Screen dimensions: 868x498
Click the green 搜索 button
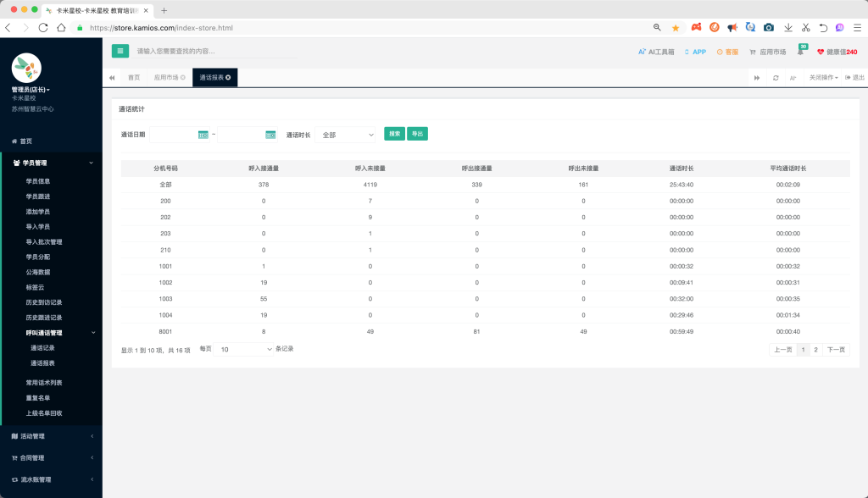[x=395, y=134]
